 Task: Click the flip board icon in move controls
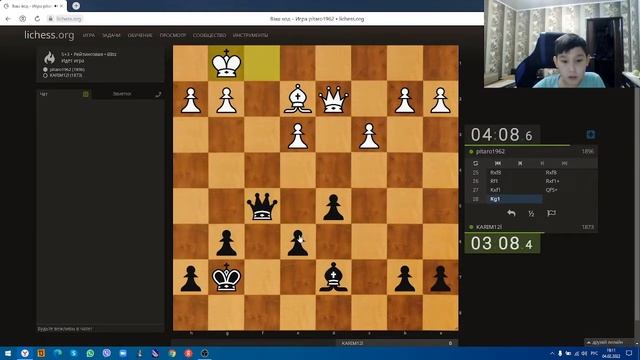(x=476, y=163)
